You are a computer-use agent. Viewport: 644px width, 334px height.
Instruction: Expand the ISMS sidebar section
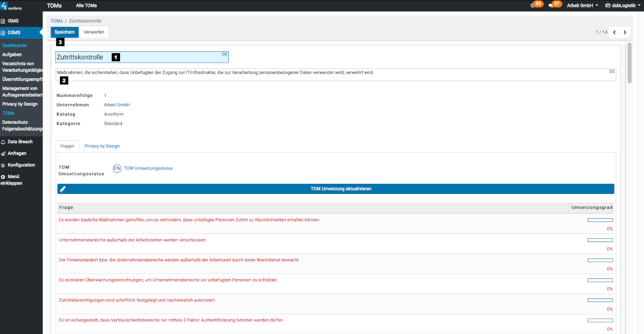(x=13, y=21)
